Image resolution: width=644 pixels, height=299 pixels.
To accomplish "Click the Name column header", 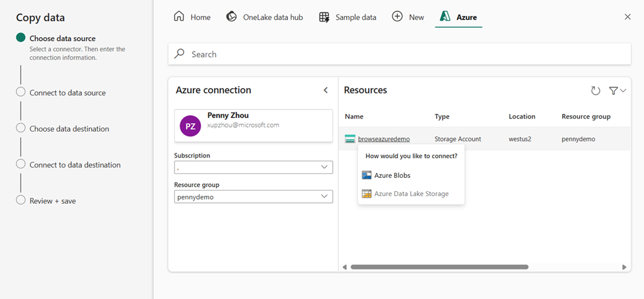I will pyautogui.click(x=354, y=116).
